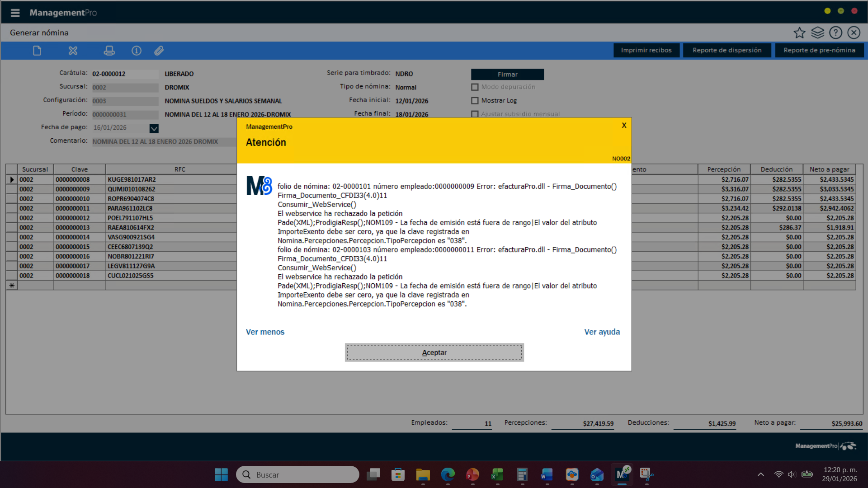Open the Reporte de dispersión tab button
The image size is (868, 488).
coord(726,50)
